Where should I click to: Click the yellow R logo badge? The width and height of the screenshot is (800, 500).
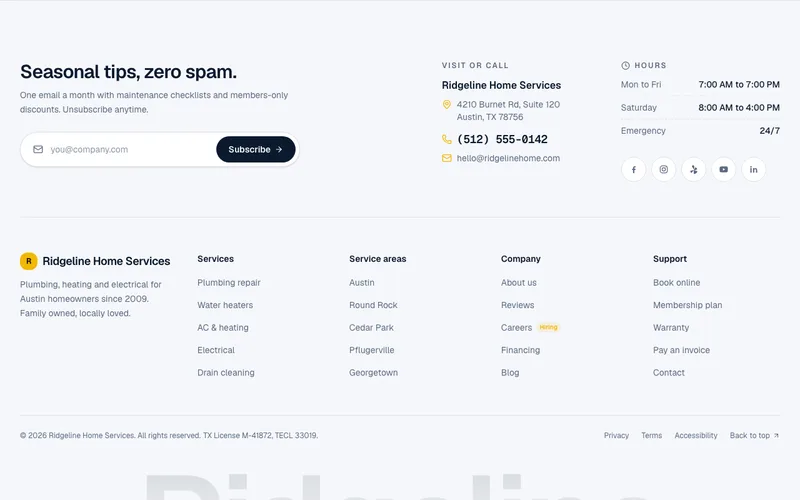(29, 261)
